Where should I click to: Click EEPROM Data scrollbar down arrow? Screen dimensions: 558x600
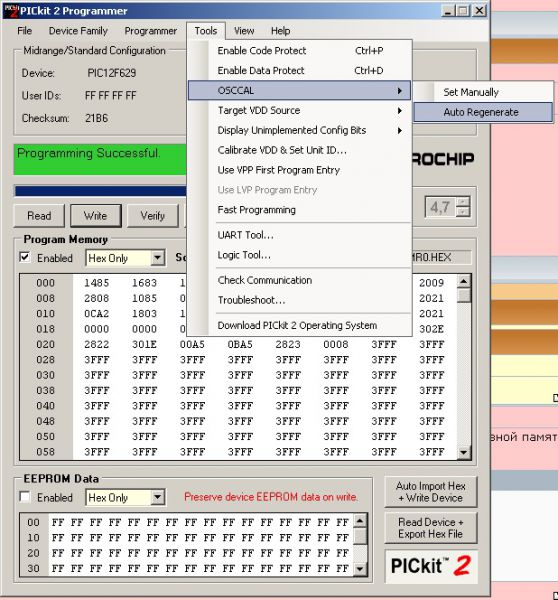coord(360,569)
